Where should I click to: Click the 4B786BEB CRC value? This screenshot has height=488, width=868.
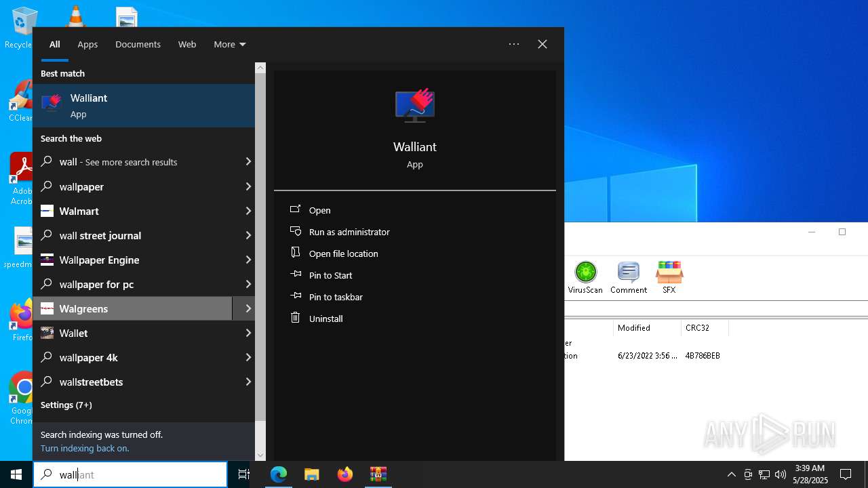point(703,355)
